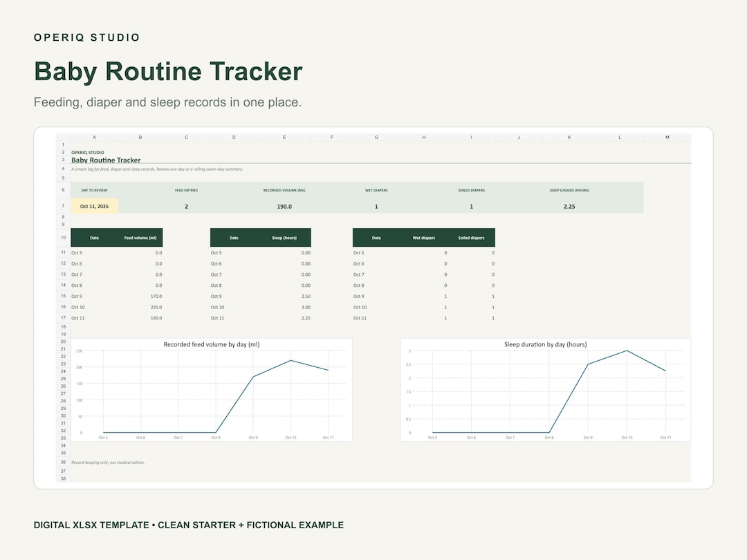Click 'Oct 5' in the feed volume table
The height and width of the screenshot is (560, 747).
[77, 253]
